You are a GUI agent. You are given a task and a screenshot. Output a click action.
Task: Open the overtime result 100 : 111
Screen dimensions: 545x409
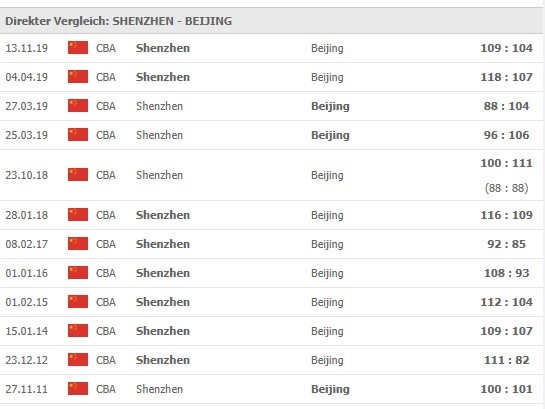(x=506, y=163)
